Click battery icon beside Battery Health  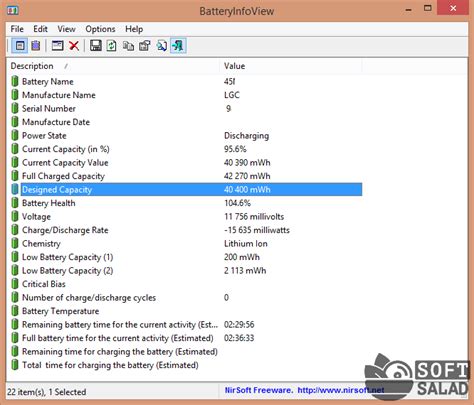[15, 203]
